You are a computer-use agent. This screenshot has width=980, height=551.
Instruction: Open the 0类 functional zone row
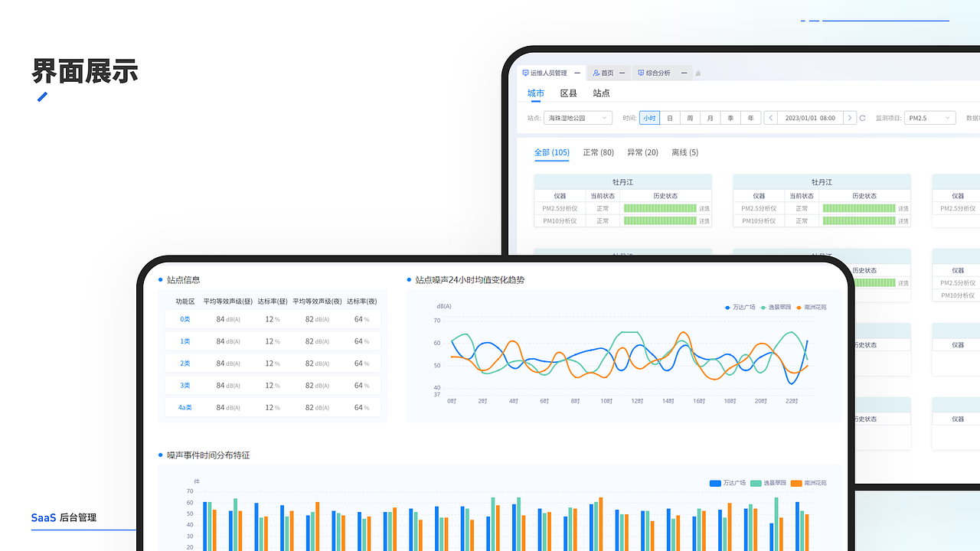[x=273, y=319]
